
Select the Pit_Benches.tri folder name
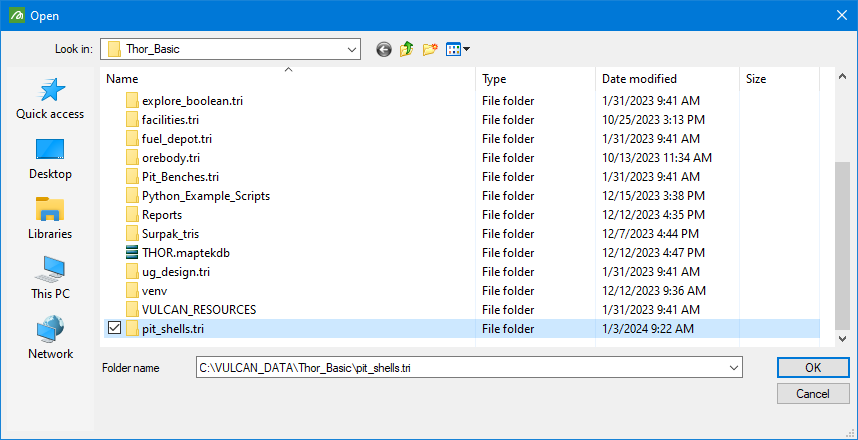(x=181, y=177)
